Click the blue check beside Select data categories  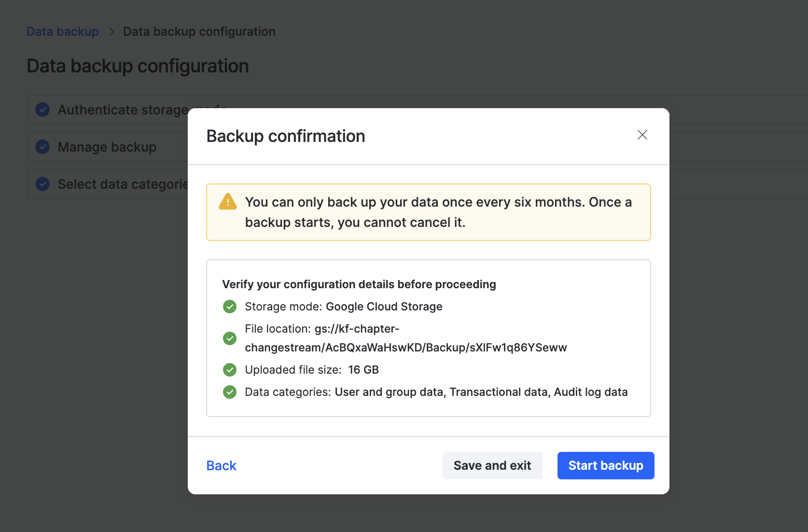pyautogui.click(x=42, y=184)
